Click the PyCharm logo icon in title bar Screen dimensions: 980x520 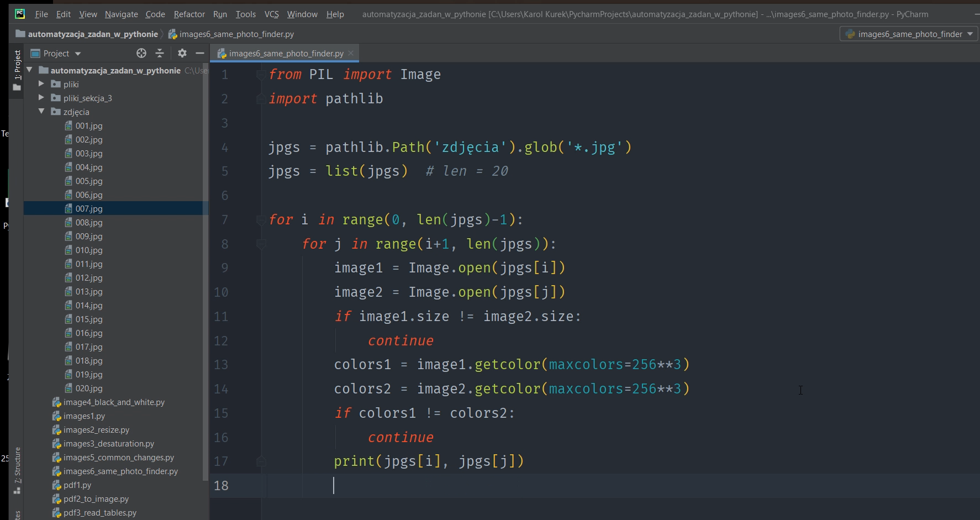click(x=20, y=14)
